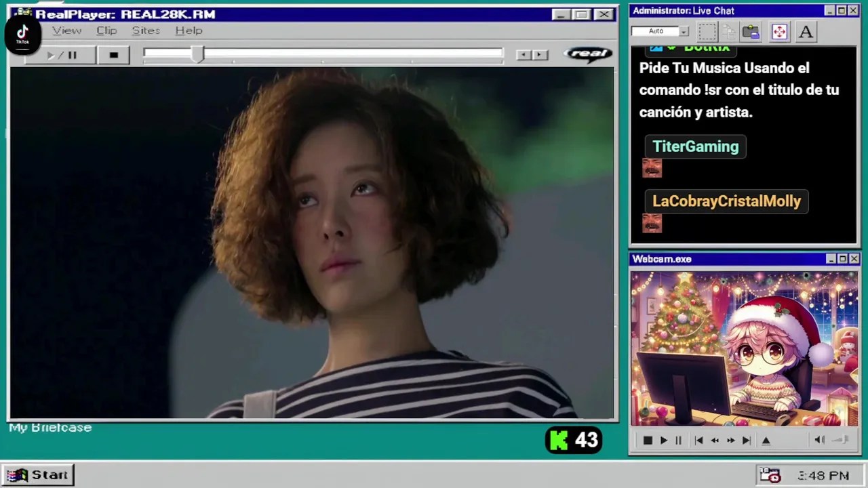Click the pause button in Webcam.exe
Viewport: 868px width, 488px height.
tap(678, 441)
